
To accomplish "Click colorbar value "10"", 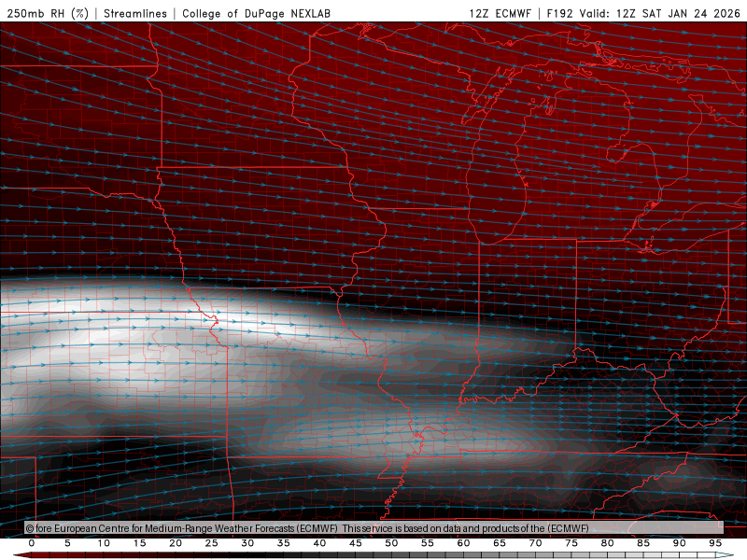I will (104, 543).
